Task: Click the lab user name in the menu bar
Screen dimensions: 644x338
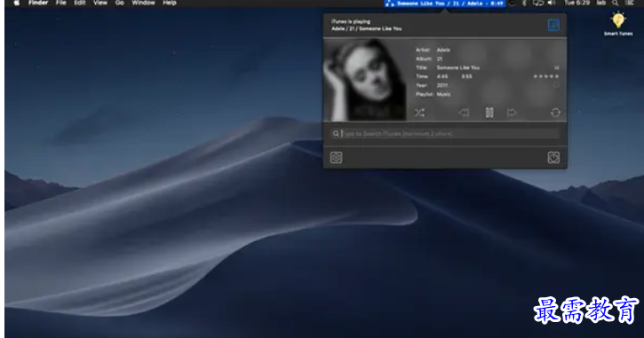Action: click(601, 3)
